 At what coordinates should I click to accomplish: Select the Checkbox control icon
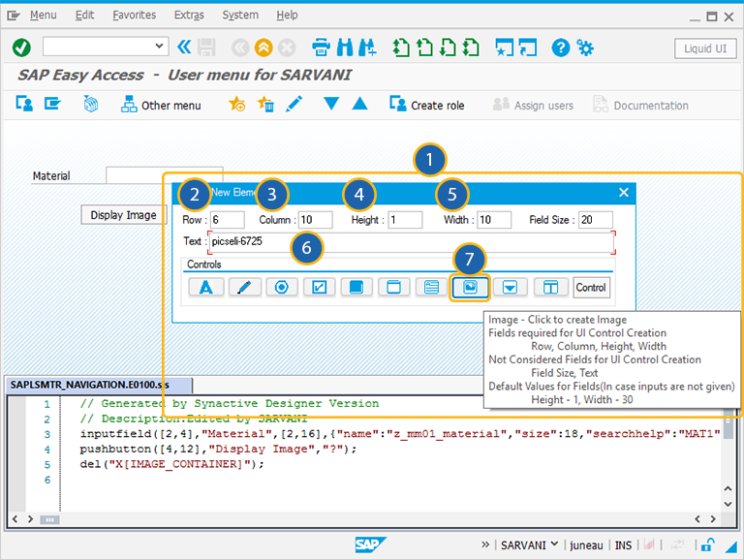coord(320,287)
